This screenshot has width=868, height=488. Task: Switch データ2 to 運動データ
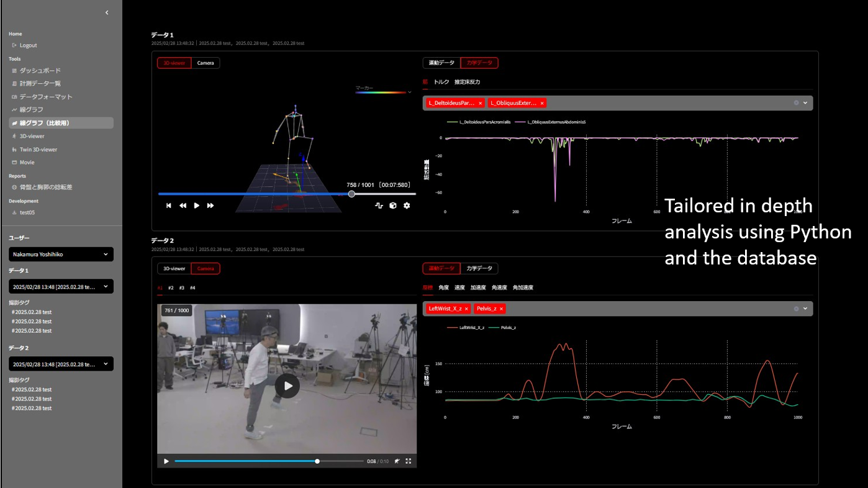(442, 269)
